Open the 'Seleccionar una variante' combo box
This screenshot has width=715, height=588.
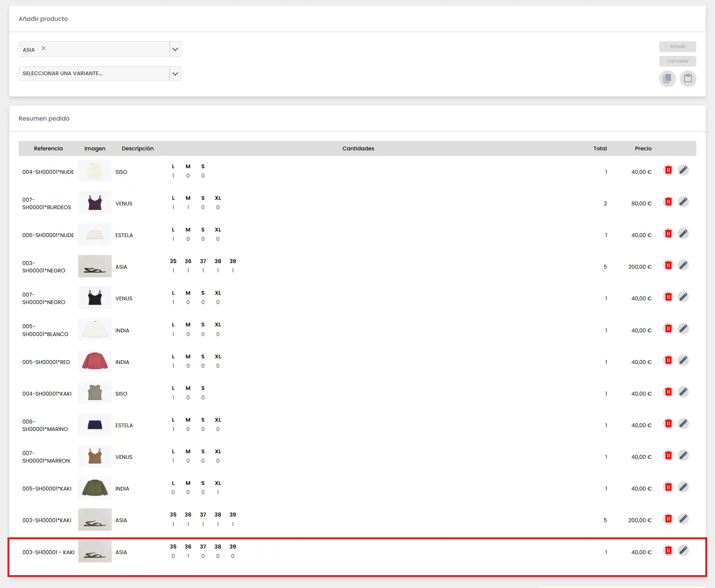[94, 74]
